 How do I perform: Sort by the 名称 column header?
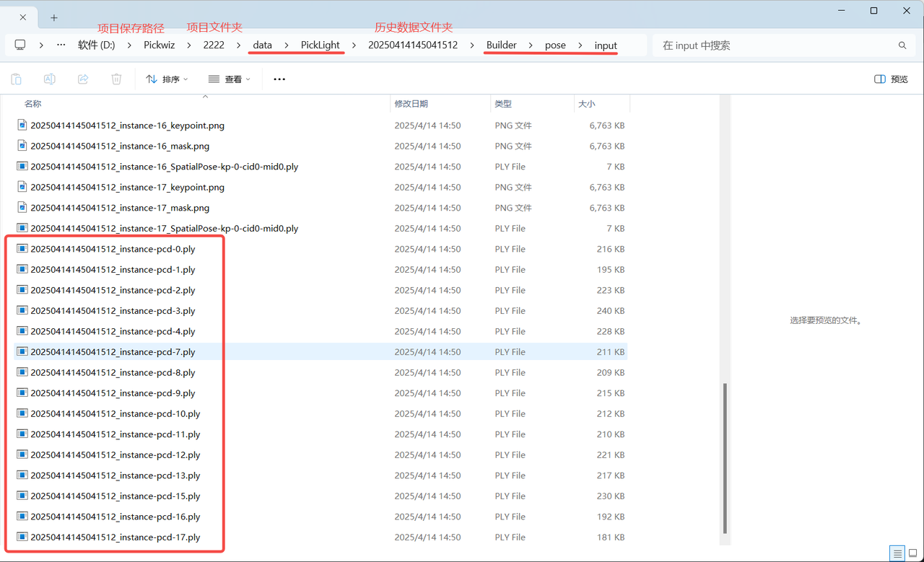[33, 104]
